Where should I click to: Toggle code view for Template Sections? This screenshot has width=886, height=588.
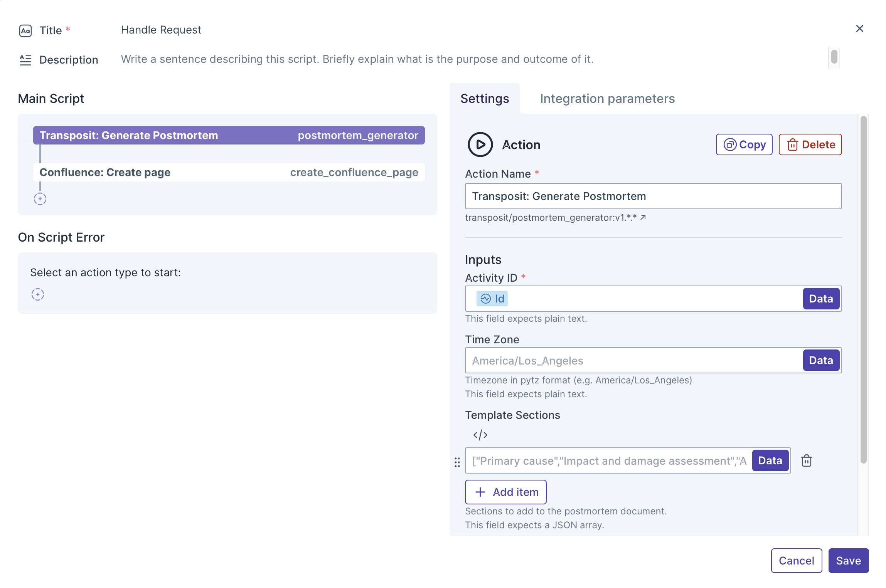click(x=480, y=435)
